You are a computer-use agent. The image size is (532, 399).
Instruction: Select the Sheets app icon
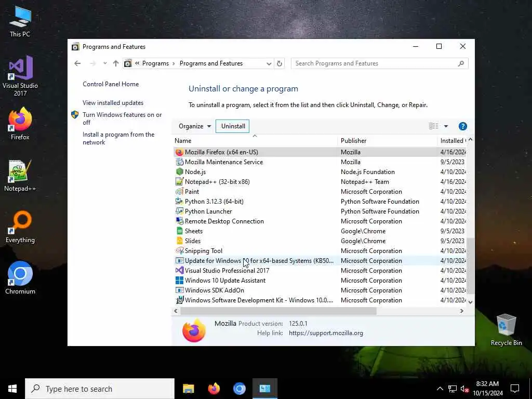pyautogui.click(x=179, y=231)
